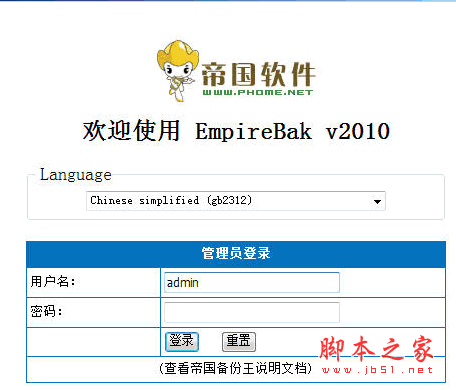Click the 密码: label
The image size is (456, 390).
click(x=46, y=312)
